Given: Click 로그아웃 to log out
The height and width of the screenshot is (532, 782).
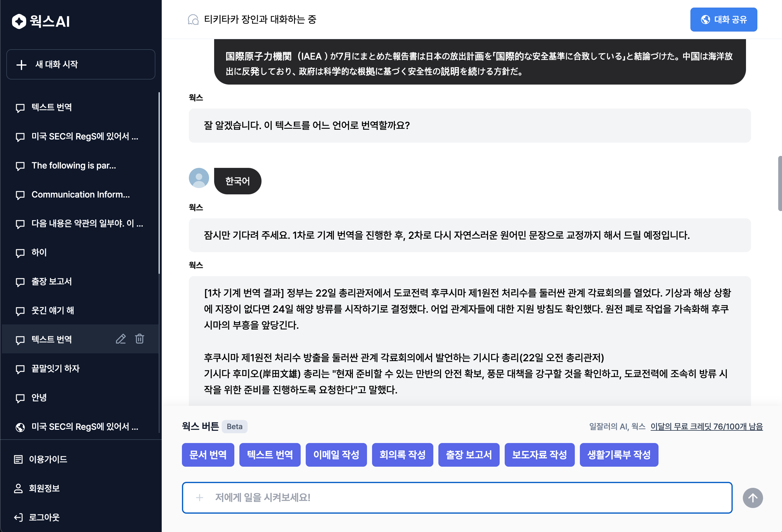Looking at the screenshot, I should (44, 517).
